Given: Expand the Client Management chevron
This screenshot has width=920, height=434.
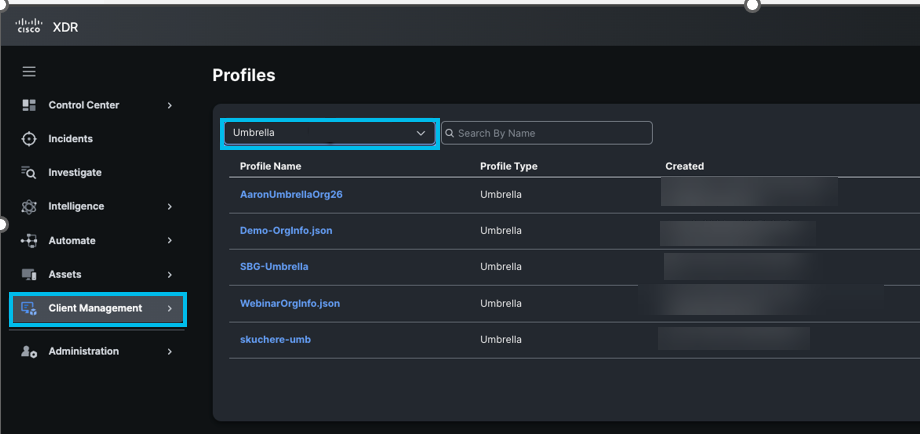Looking at the screenshot, I should click(170, 308).
